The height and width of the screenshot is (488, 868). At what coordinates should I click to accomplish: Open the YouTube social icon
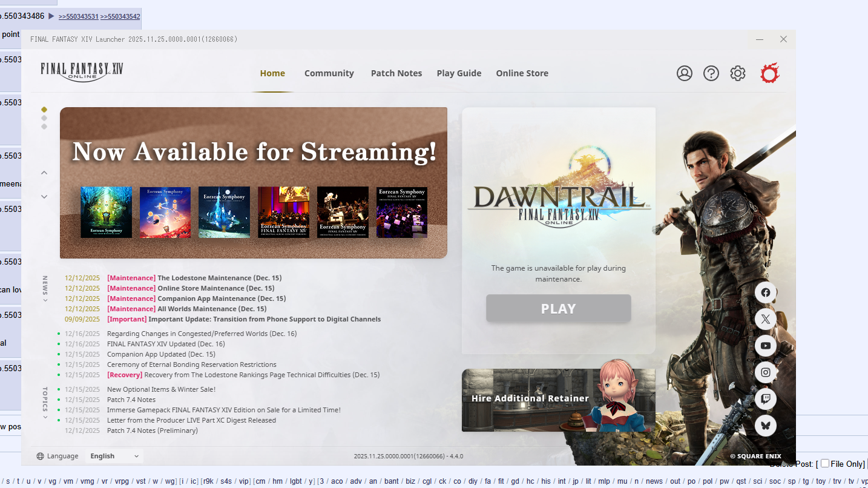point(766,346)
